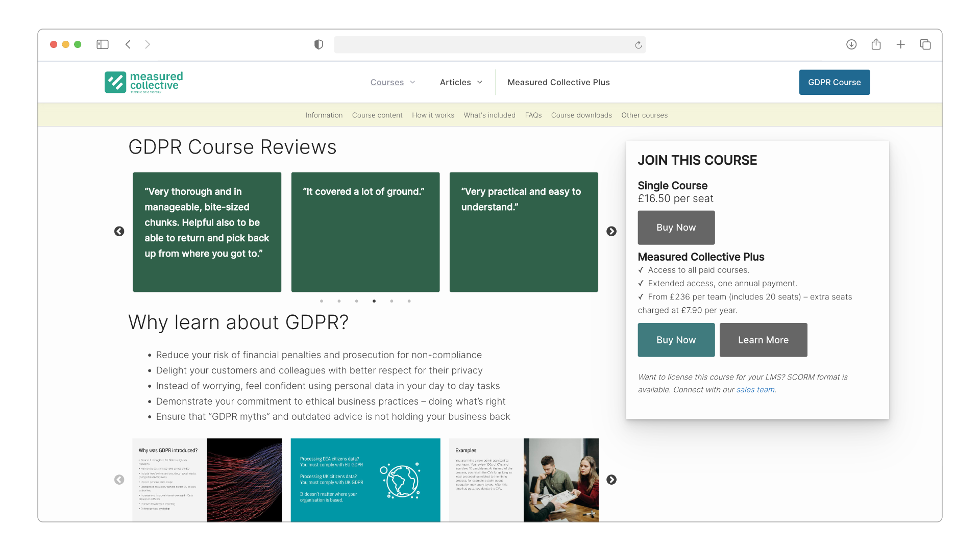980x551 pixels.
Task: Select the last reviews carousel dot
Action: pyautogui.click(x=409, y=301)
